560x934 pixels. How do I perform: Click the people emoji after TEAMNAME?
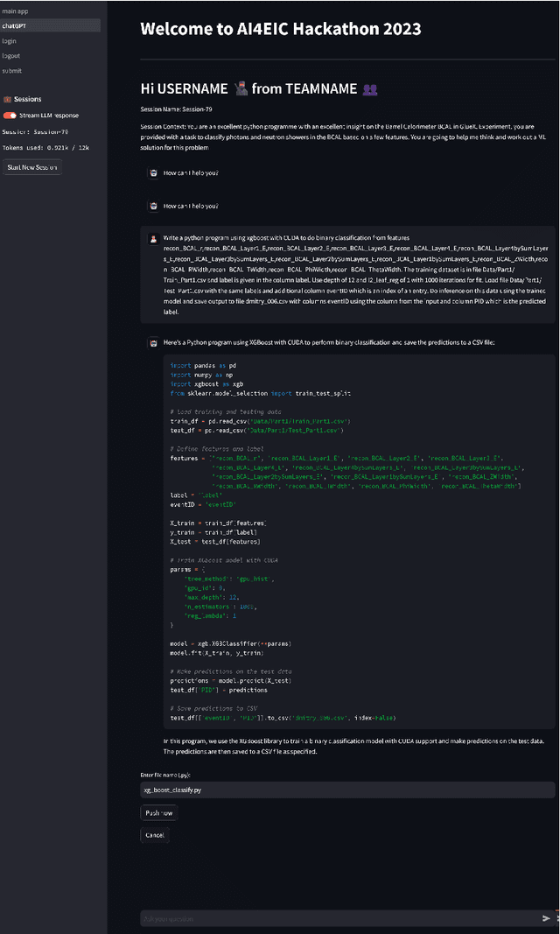click(x=369, y=88)
